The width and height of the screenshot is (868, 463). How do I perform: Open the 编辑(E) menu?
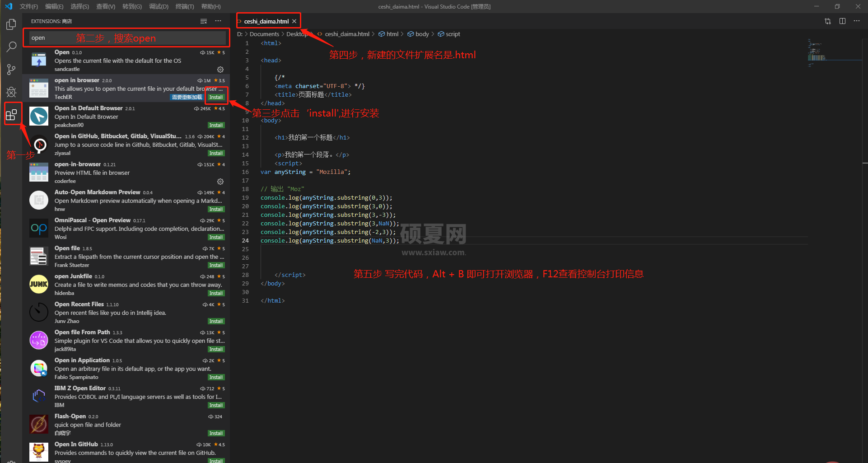54,6
